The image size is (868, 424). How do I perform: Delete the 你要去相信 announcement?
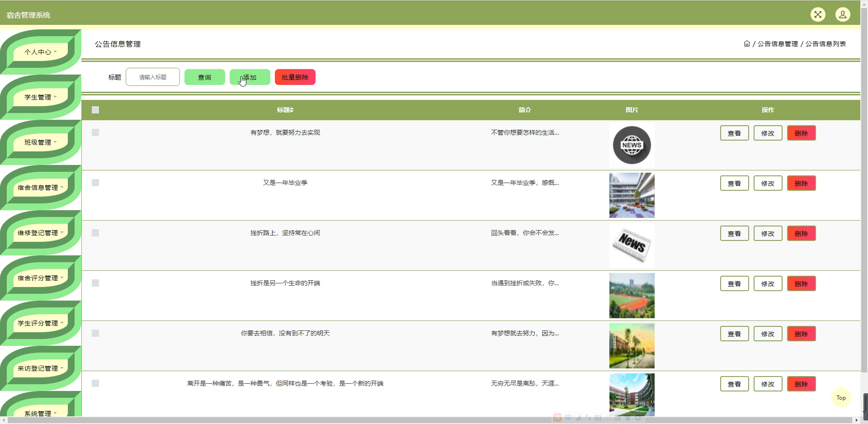802,334
